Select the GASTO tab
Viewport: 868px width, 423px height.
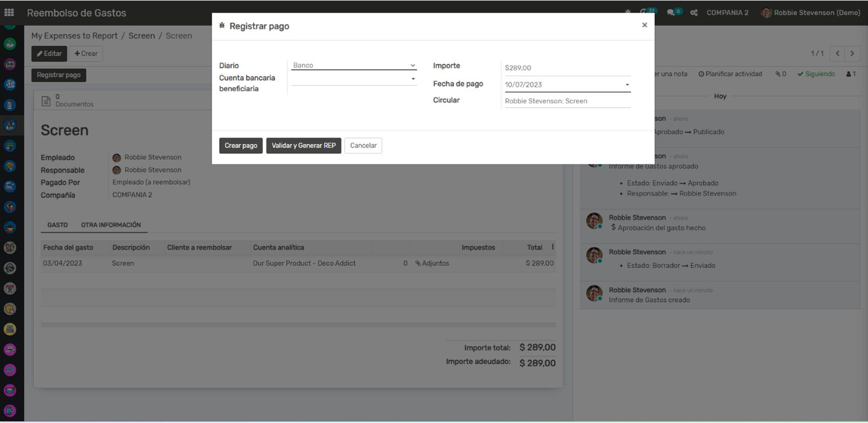click(x=58, y=225)
